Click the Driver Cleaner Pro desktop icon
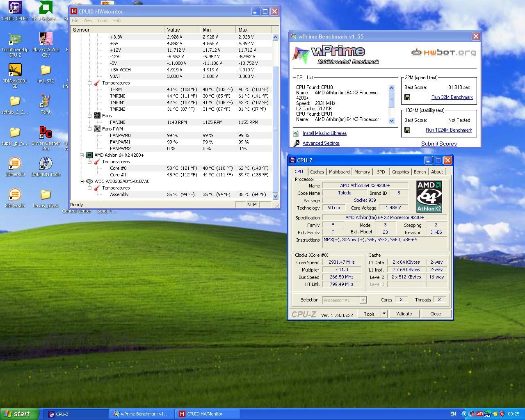This screenshot has width=525, height=420. (x=46, y=133)
